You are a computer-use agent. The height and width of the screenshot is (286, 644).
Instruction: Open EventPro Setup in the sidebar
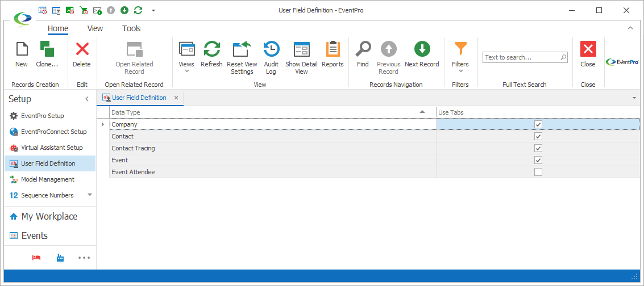(x=49, y=116)
